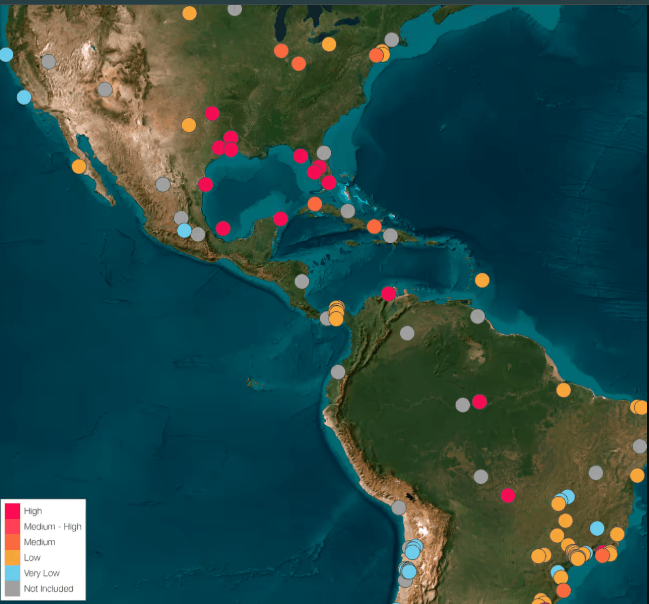Select the red marker in central-west Brazil
Screen dimensions: 649x604
point(508,495)
